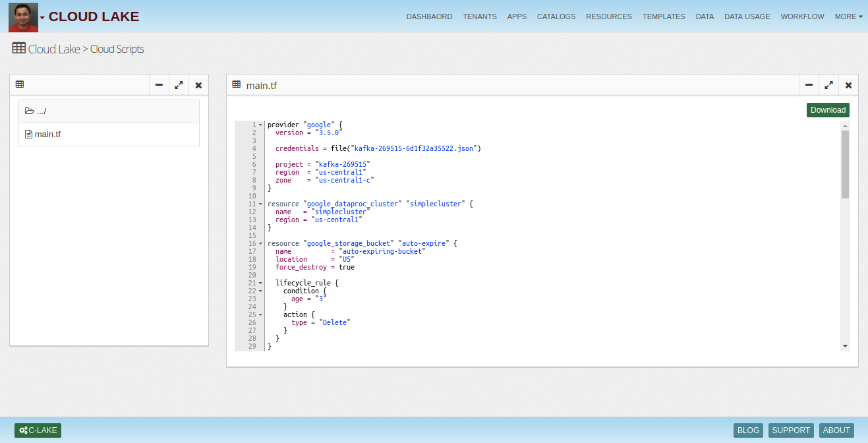Screen dimensions: 868x443
Task: Close the main.tf editor panel
Action: pyautogui.click(x=848, y=85)
